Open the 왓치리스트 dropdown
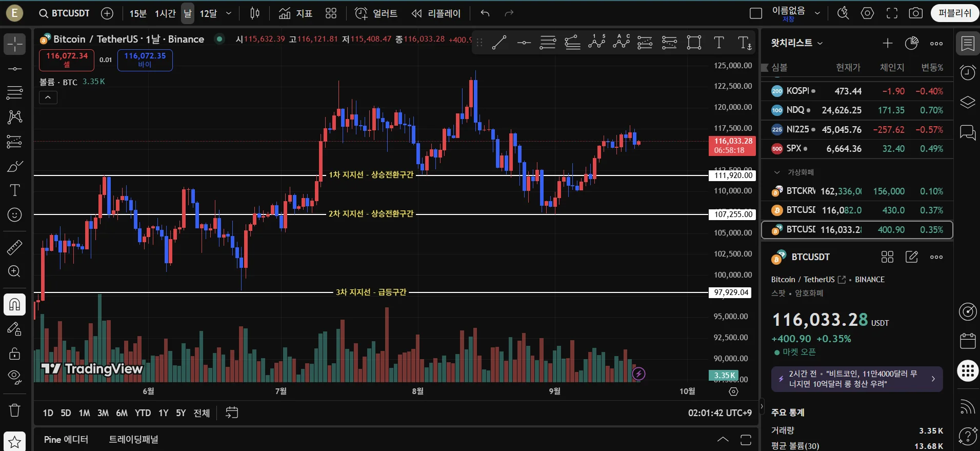 796,43
